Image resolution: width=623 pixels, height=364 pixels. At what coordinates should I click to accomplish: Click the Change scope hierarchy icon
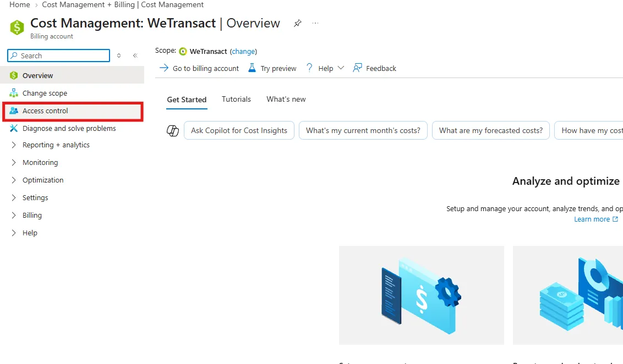tap(14, 93)
